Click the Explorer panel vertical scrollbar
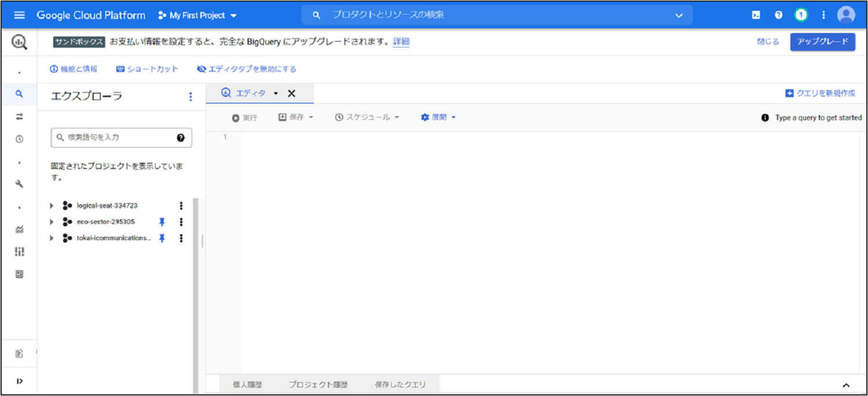Screen dimensions: 868x396 [x=196, y=295]
